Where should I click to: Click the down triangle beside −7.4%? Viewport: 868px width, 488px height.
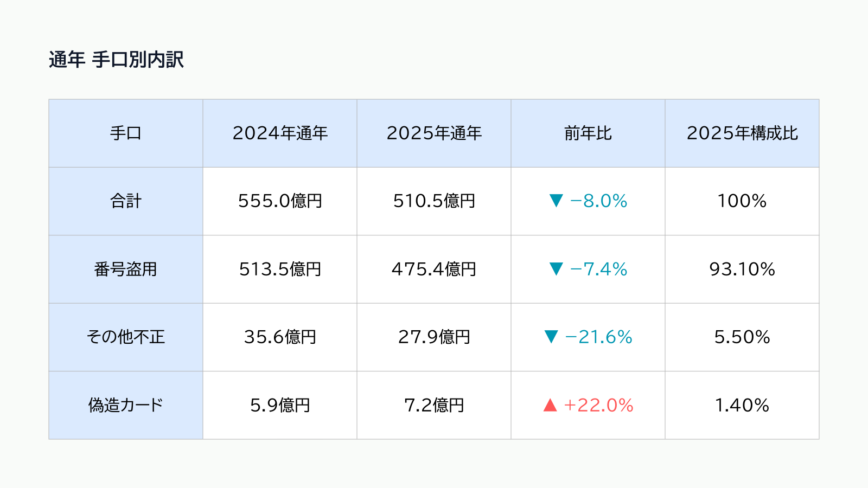point(556,269)
